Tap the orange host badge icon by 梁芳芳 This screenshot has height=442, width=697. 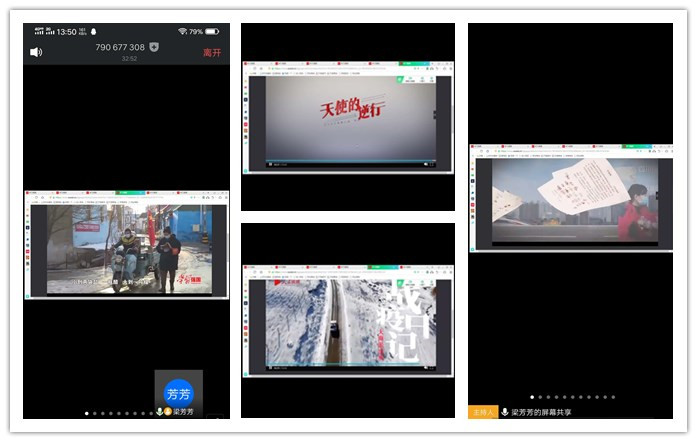[x=168, y=411]
